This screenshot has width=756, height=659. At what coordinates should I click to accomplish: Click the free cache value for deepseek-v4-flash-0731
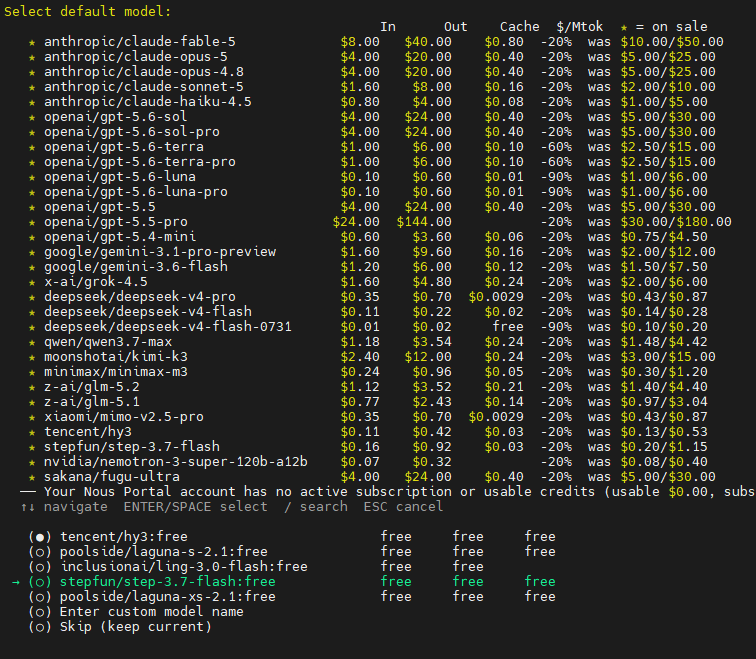tap(508, 326)
